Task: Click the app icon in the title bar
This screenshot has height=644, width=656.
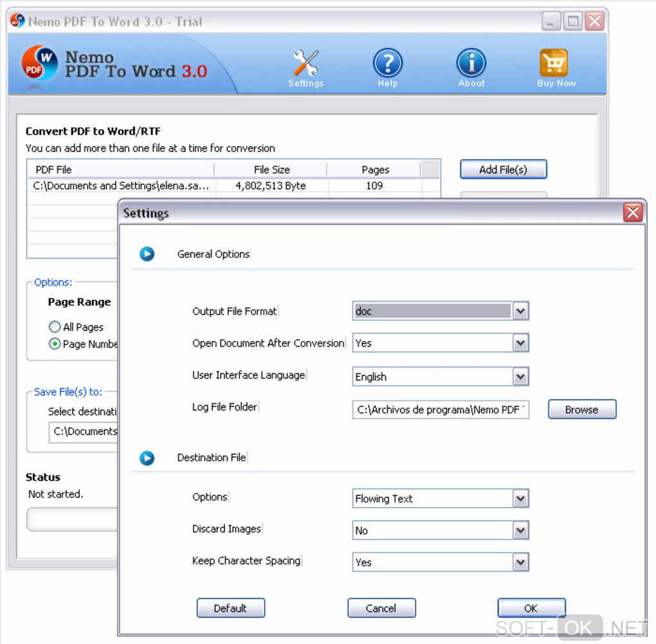Action: [x=17, y=21]
